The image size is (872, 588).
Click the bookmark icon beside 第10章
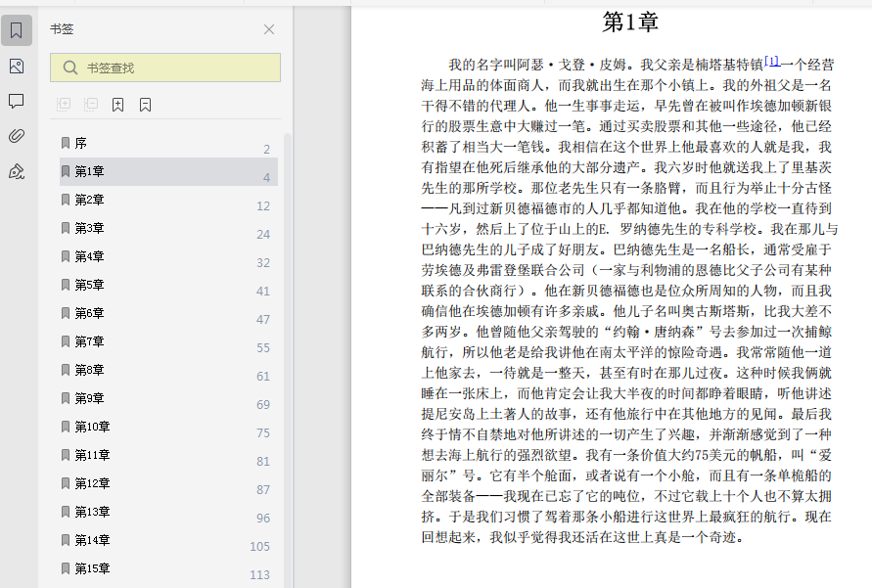66,427
